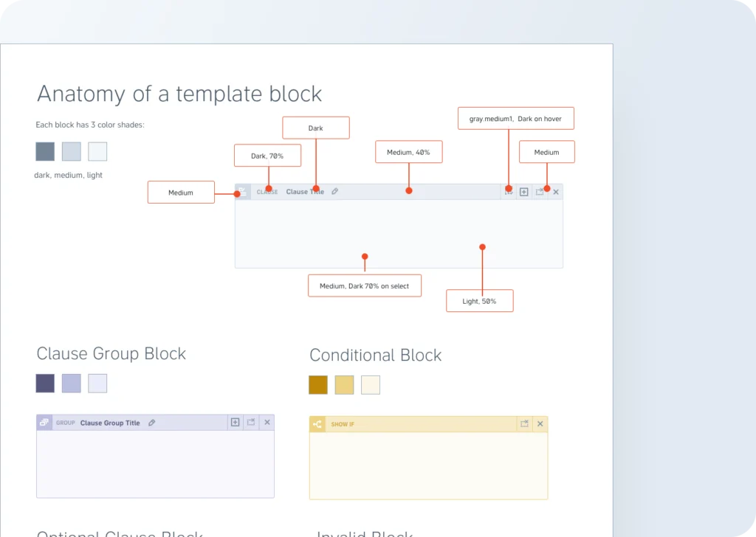The height and width of the screenshot is (537, 756).
Task: Click the 'gray.medium1, Dark on hover' label
Action: [x=516, y=119]
